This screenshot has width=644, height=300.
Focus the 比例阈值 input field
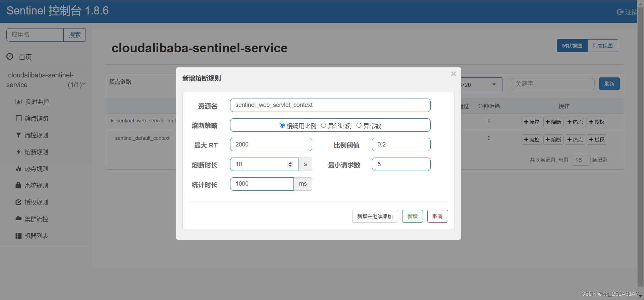[x=401, y=144]
